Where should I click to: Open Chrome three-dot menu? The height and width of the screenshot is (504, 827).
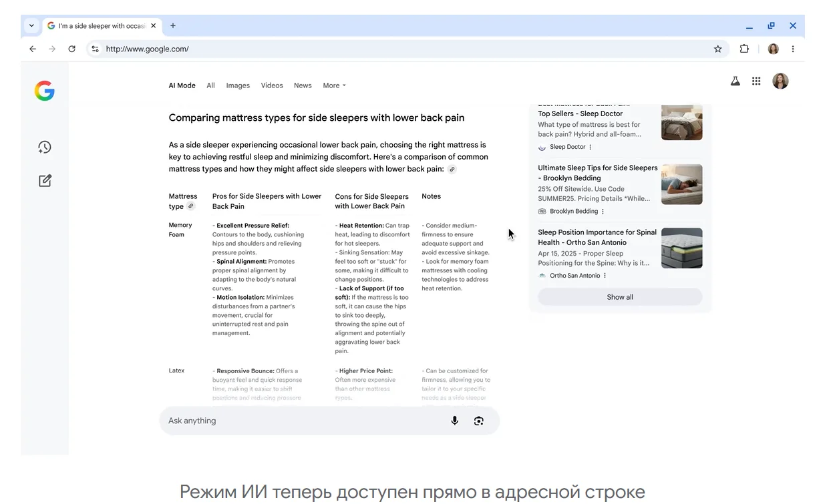(793, 49)
